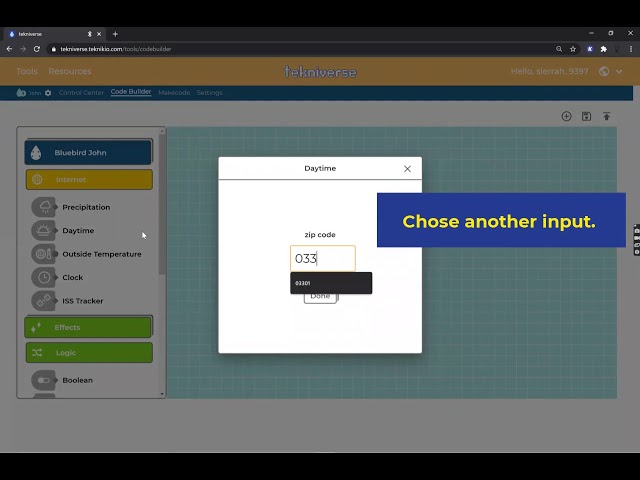Viewport: 640px width, 480px height.
Task: Close the tekniverse browser tab
Action: click(99, 34)
